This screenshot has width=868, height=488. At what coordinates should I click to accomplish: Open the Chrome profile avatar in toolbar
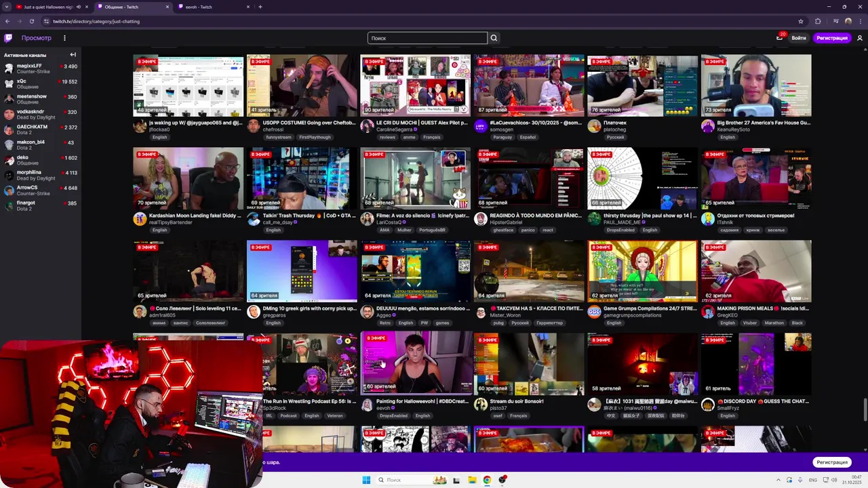point(848,21)
